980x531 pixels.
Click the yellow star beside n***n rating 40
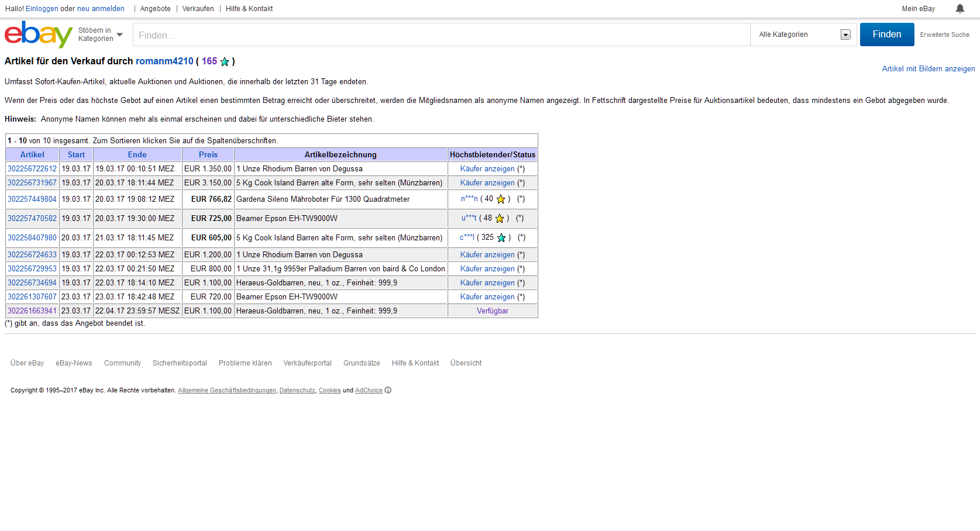point(501,199)
